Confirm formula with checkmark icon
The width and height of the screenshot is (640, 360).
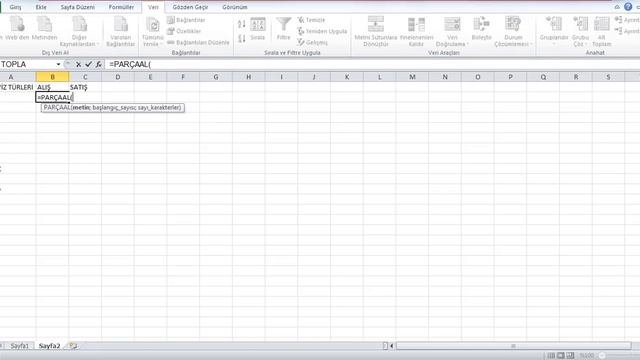click(x=88, y=64)
